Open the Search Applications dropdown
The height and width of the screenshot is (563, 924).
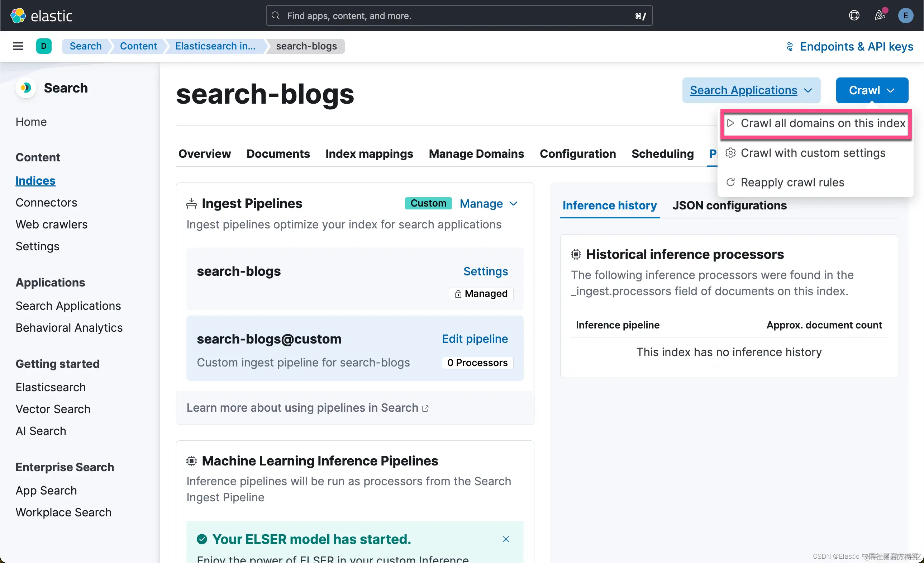click(751, 90)
